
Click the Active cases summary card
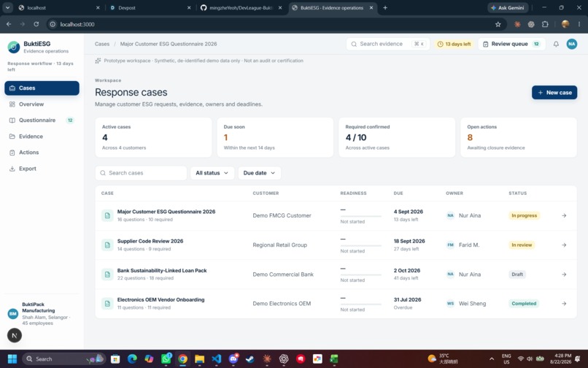click(x=153, y=137)
